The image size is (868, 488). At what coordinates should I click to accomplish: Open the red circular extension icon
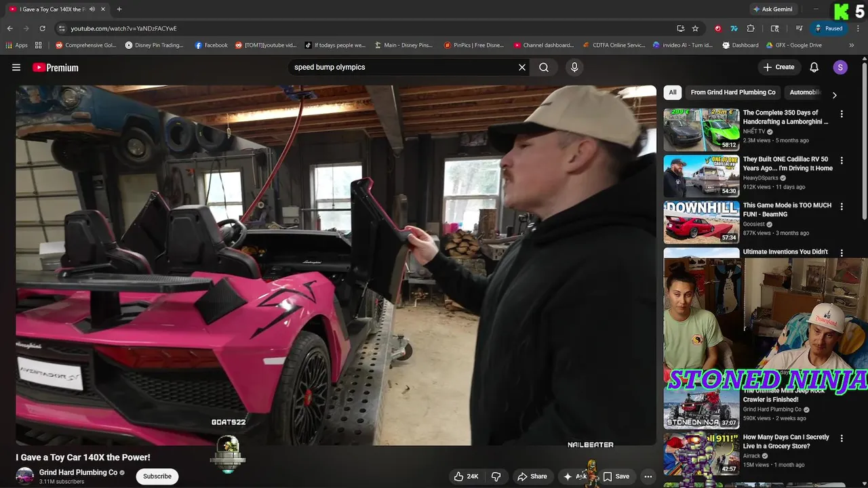click(x=717, y=28)
